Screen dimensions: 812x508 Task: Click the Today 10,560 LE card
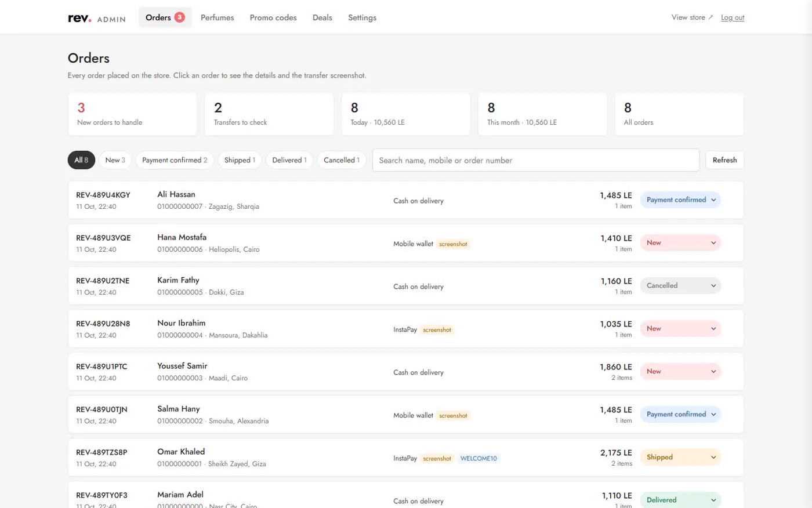pyautogui.click(x=406, y=114)
